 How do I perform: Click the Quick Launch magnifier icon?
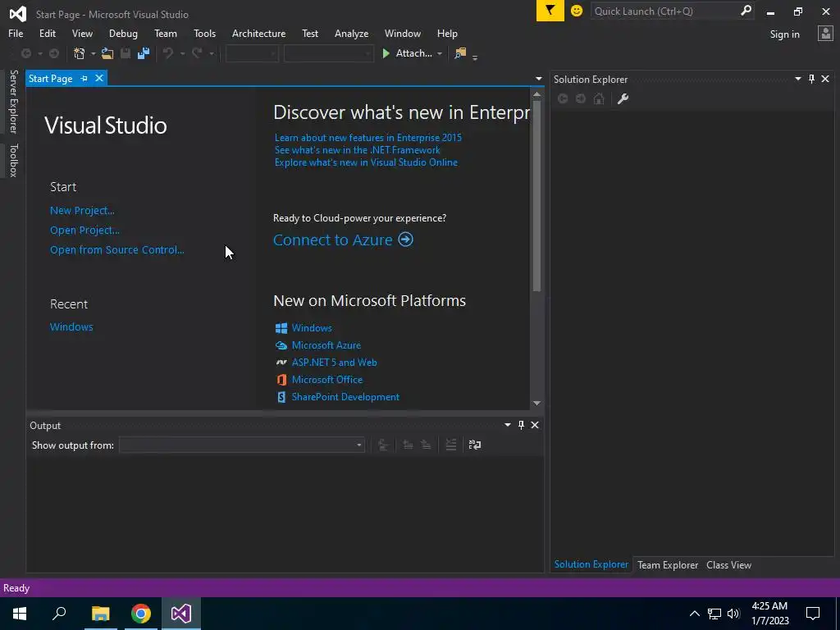[746, 11]
